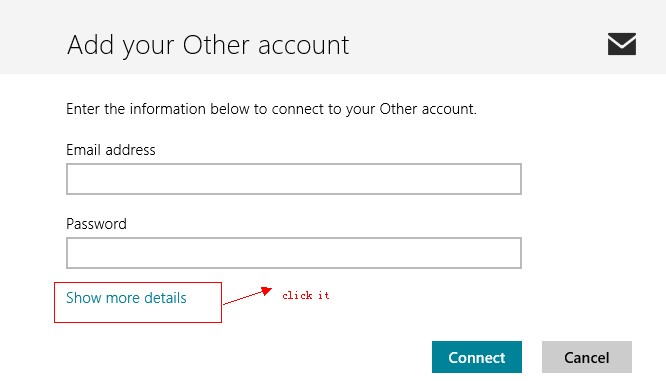Select the Password text box
This screenshot has height=381, width=666.
coord(293,253)
